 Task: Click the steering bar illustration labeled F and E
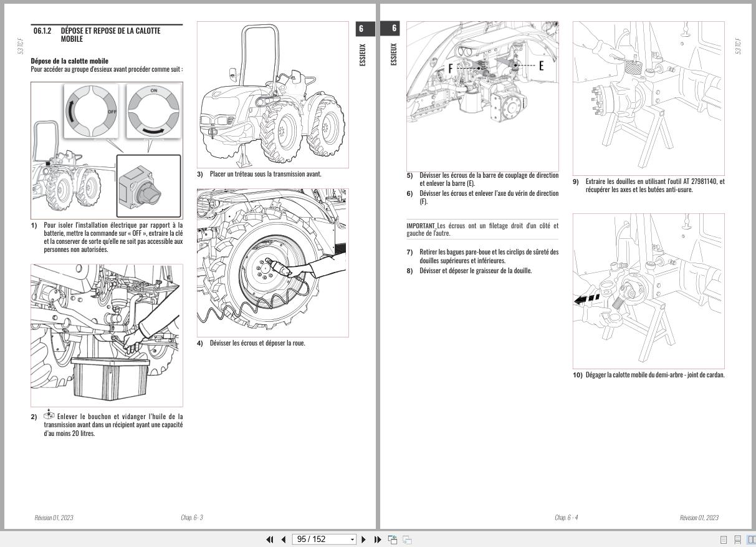483,95
